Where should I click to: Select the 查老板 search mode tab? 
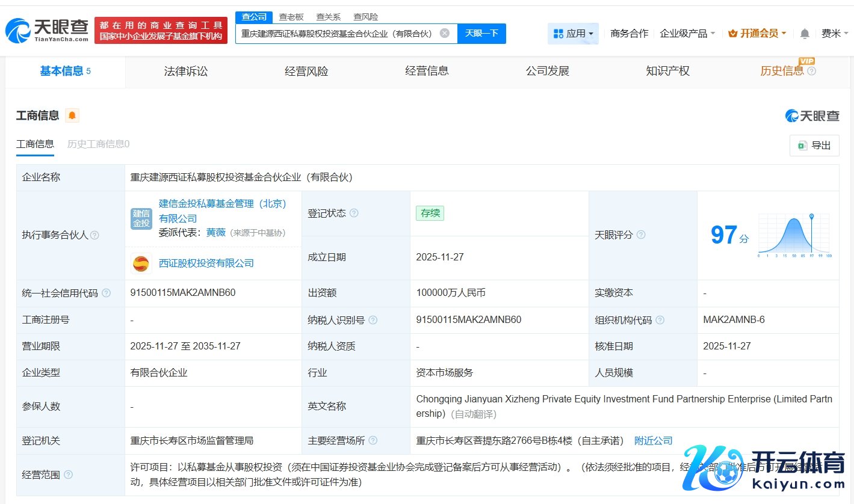click(x=291, y=17)
